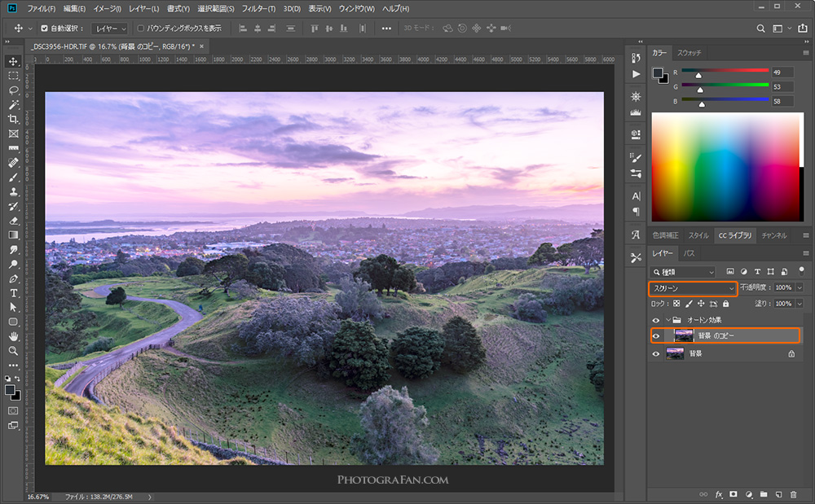
Task: Edit toolbar with the three-dots tool icon
Action: click(14, 366)
